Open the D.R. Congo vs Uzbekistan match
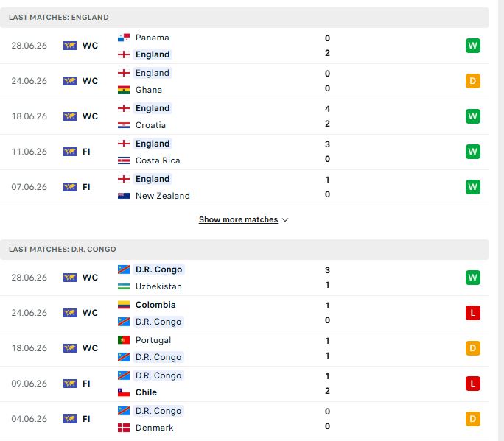 [245, 278]
